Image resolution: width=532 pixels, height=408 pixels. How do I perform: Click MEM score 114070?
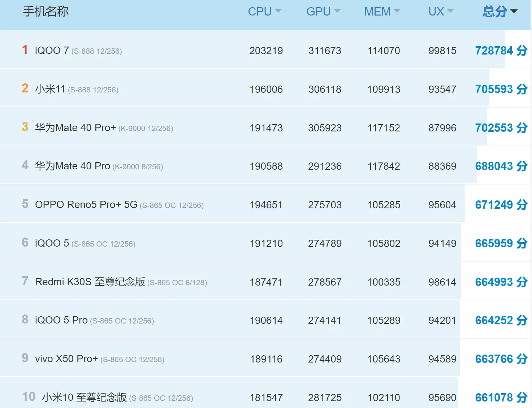tap(384, 51)
